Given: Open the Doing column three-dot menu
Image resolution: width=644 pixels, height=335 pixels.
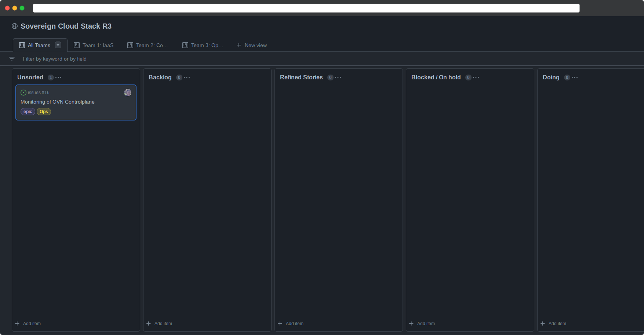Looking at the screenshot, I should click(575, 78).
